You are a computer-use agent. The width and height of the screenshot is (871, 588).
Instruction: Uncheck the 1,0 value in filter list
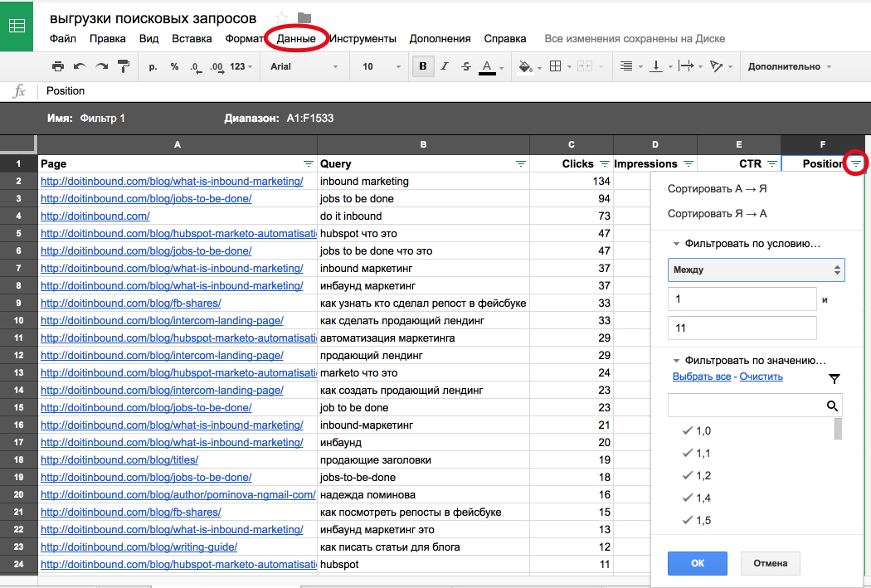coord(697,431)
